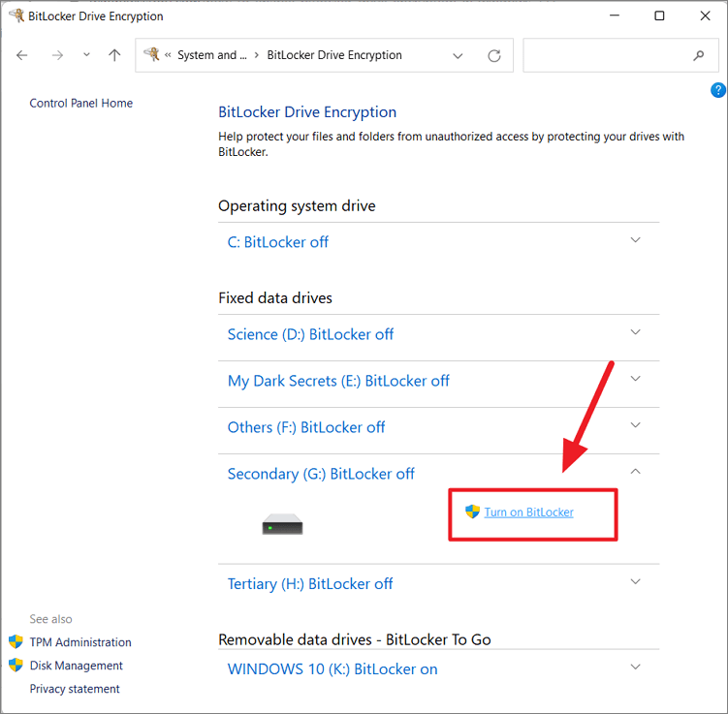This screenshot has width=728, height=714.
Task: Click Others (F:) BitLocker off label
Action: pos(306,427)
